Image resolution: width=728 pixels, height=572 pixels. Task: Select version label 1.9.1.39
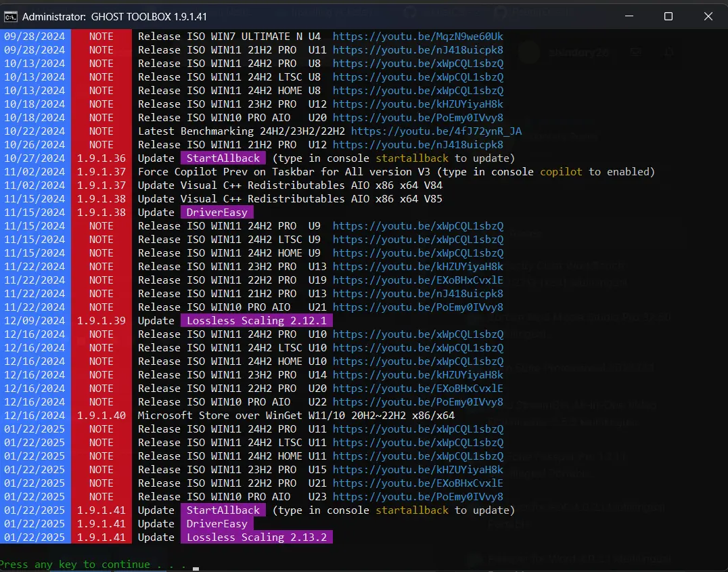tap(101, 321)
